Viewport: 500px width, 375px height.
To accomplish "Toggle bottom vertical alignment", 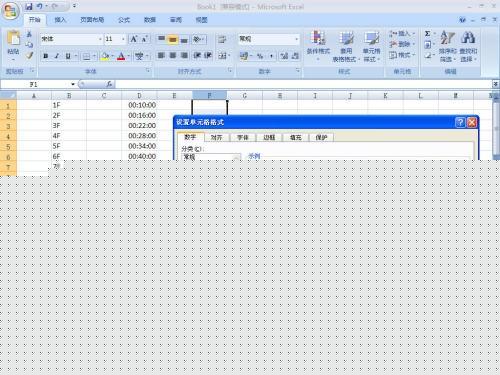I will click(184, 39).
